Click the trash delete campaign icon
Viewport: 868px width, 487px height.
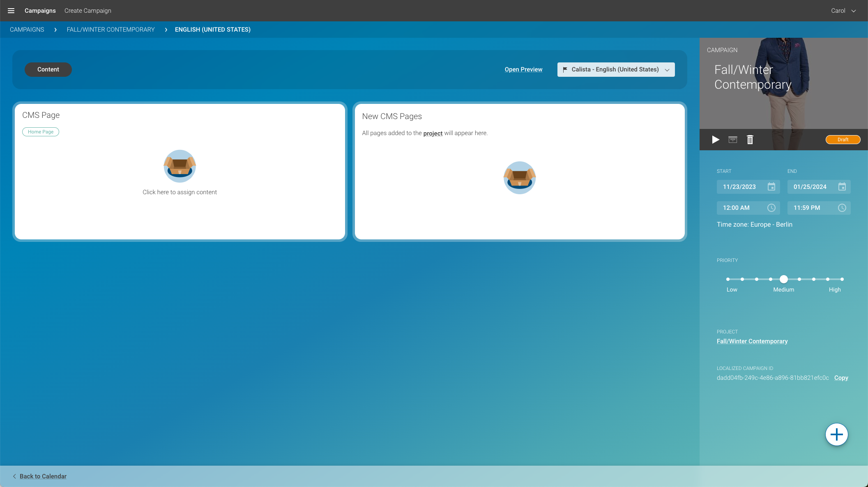(750, 140)
